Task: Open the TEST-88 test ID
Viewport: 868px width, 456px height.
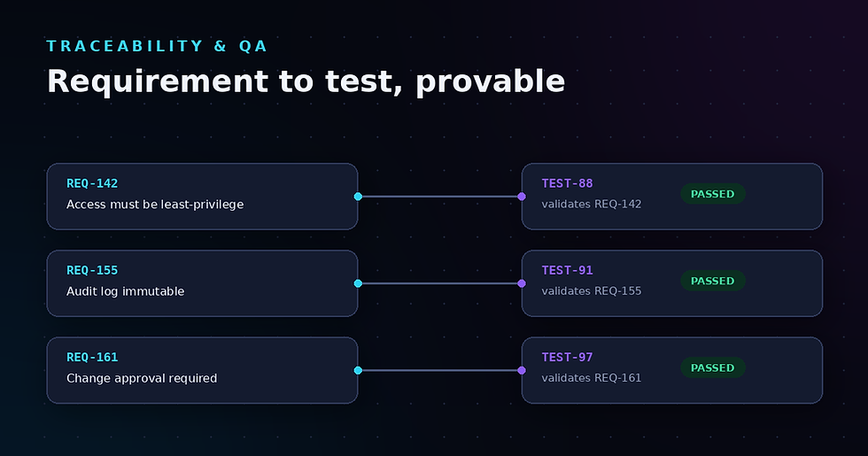Action: pos(567,183)
